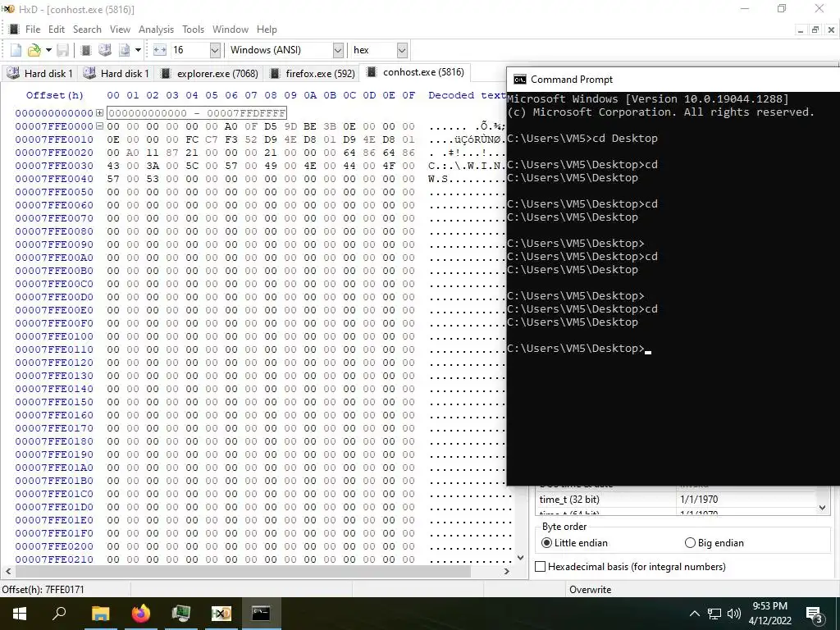This screenshot has width=840, height=630.
Task: Open Firefox from the taskbar
Action: [141, 614]
